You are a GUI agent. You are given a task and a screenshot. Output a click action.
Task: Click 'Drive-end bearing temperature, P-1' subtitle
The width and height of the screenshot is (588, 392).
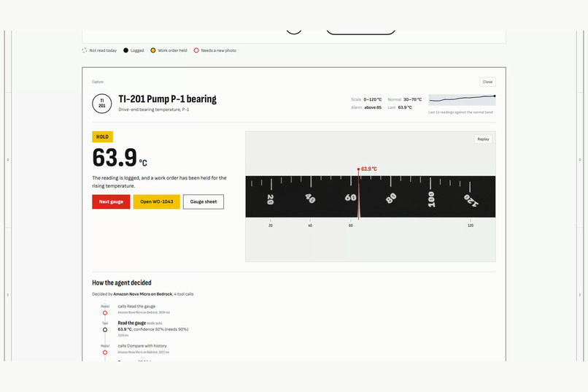pos(154,109)
